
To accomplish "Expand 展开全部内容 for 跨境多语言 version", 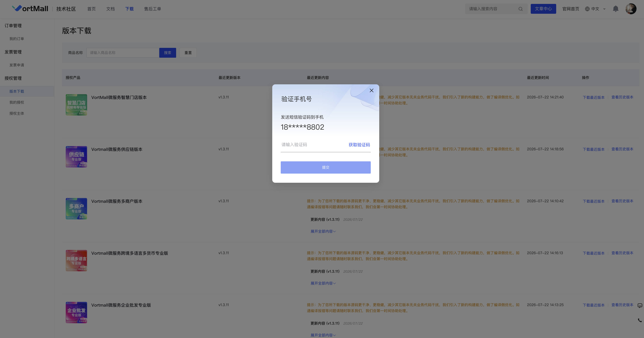I will (323, 283).
